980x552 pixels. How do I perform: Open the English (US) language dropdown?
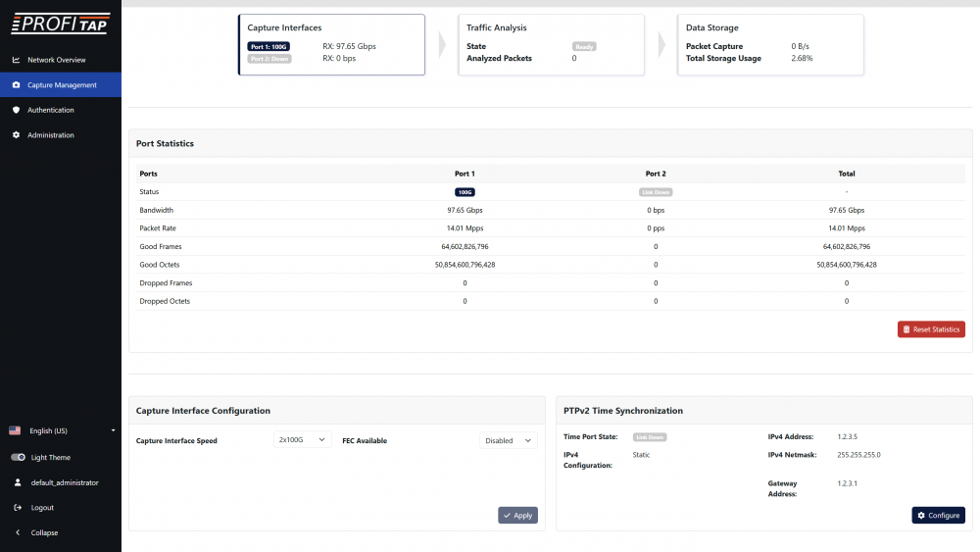point(62,430)
